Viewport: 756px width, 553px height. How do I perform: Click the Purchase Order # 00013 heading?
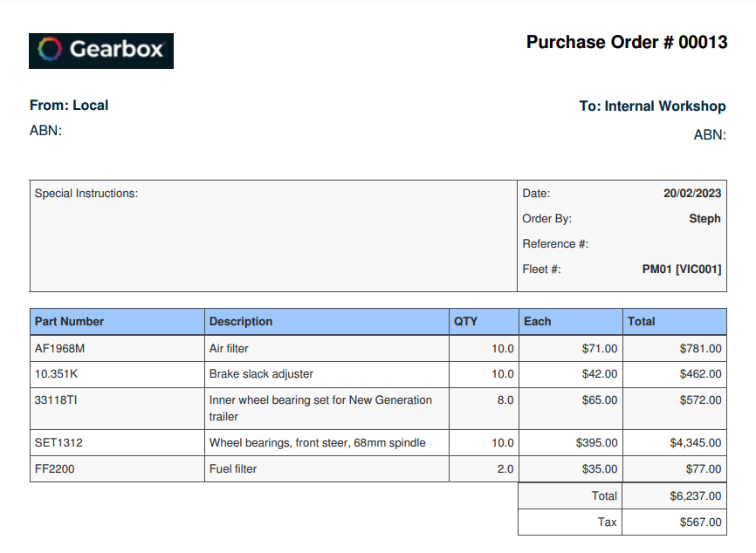click(x=626, y=42)
